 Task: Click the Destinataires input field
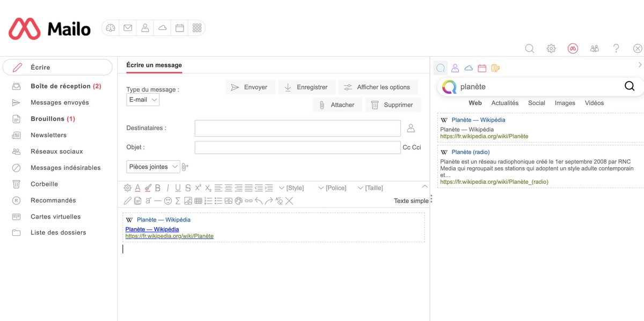pyautogui.click(x=298, y=128)
